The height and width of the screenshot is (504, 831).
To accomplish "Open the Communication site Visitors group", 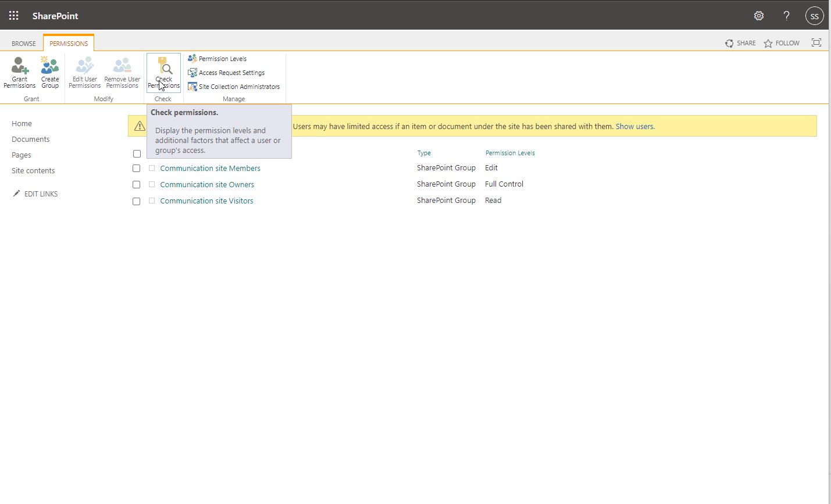I will click(x=207, y=201).
